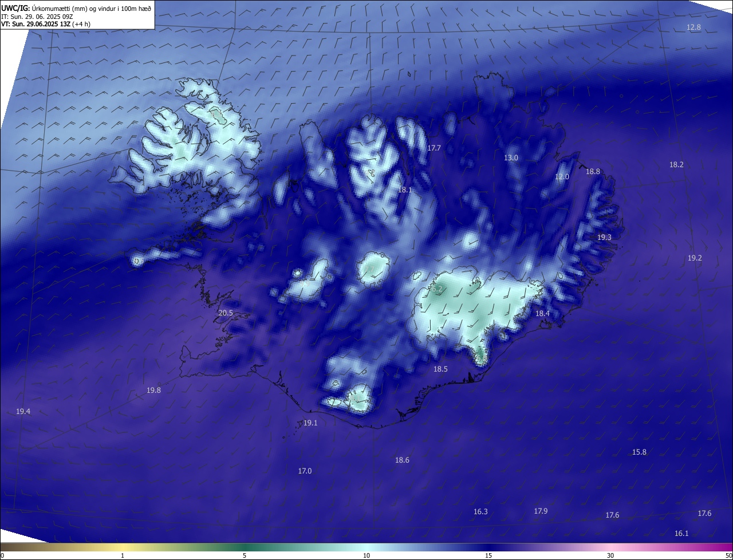Click the 16.1 value label
Viewport: 733px width, 560px height.
click(681, 534)
